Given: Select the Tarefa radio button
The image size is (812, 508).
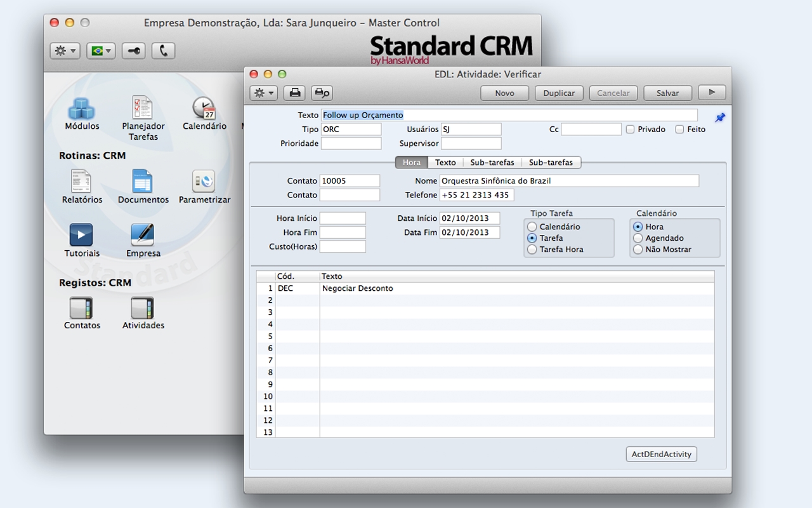Looking at the screenshot, I should (532, 238).
